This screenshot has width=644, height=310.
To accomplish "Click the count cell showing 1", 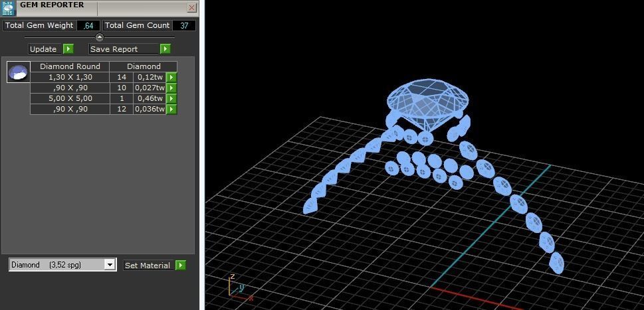I will [122, 98].
